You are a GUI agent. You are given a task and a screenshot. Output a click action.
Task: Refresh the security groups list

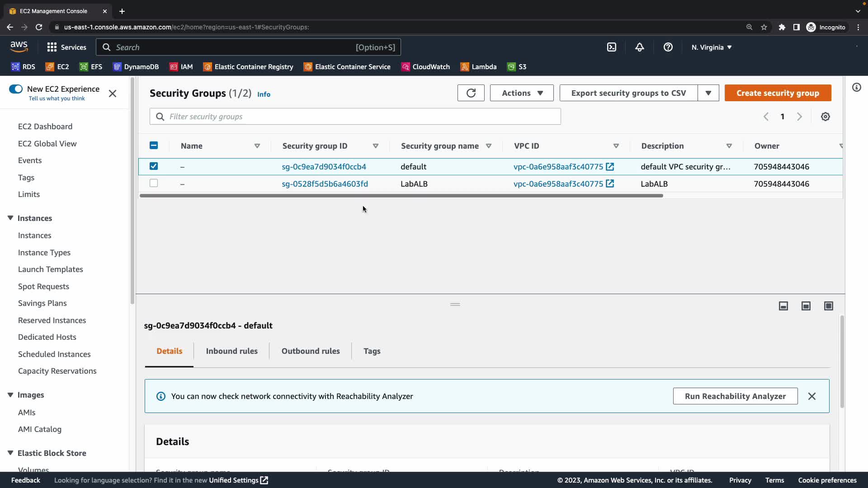471,93
